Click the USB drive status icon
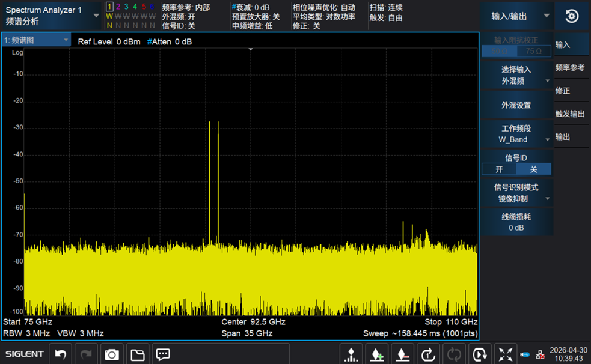 pos(525,354)
